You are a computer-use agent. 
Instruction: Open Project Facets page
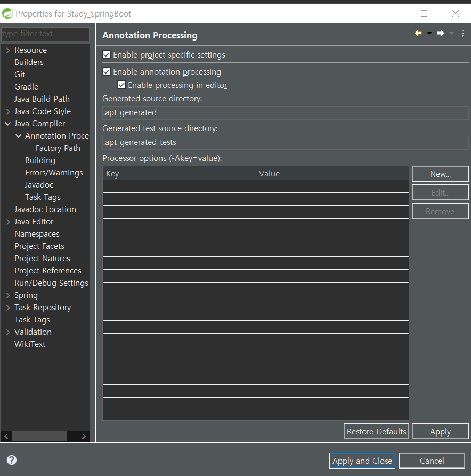click(39, 246)
